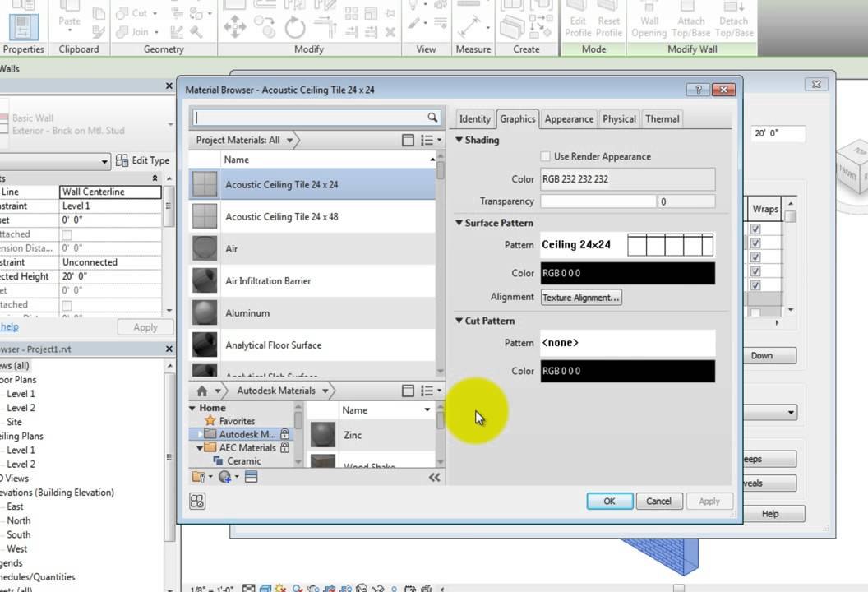Open project materials list view options
The width and height of the screenshot is (868, 592).
point(431,140)
